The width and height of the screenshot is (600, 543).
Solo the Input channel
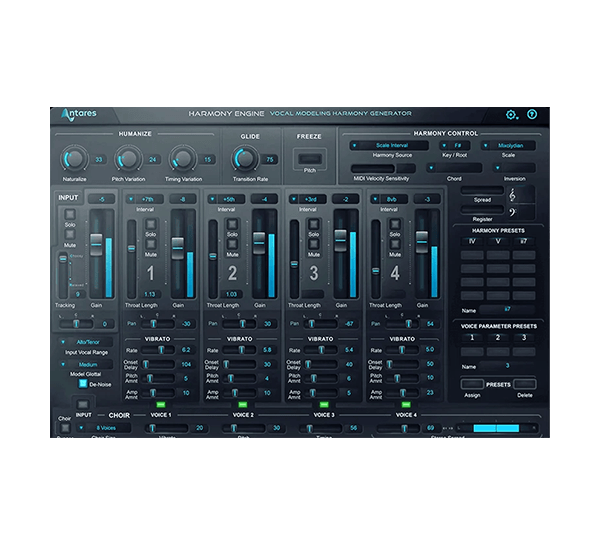pyautogui.click(x=70, y=214)
